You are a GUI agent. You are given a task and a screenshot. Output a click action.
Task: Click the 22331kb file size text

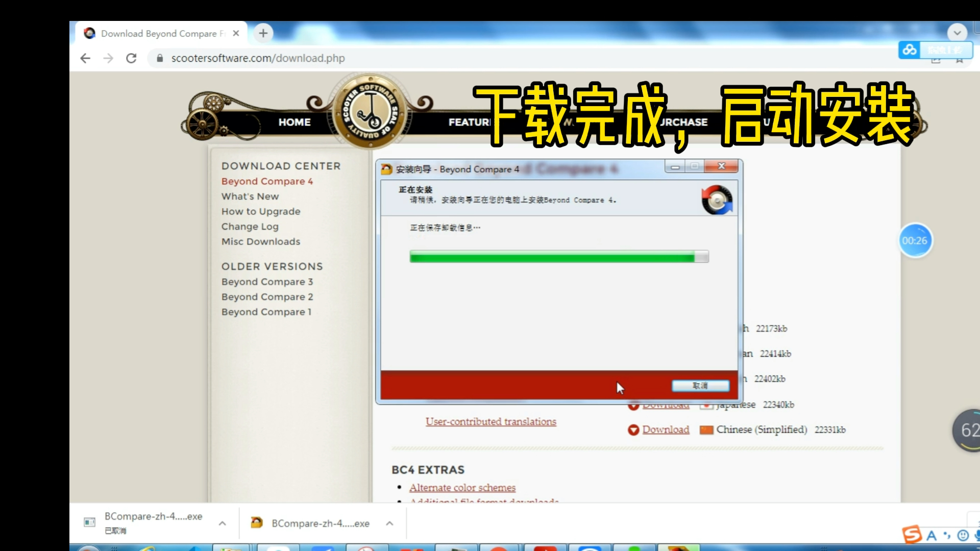(x=830, y=430)
